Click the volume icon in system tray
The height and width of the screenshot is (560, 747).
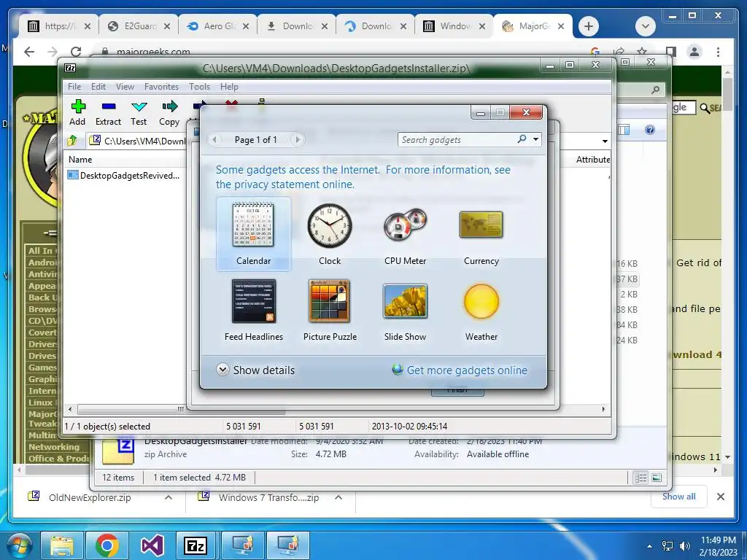(x=684, y=545)
